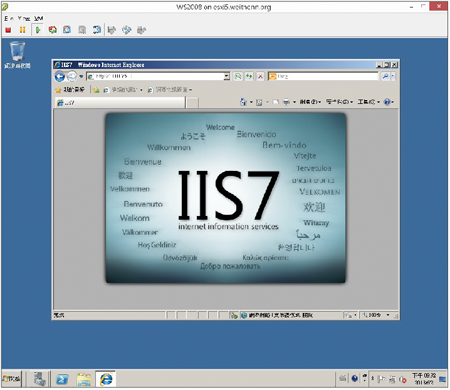
Task: Click the 100% zoom level button
Action: click(371, 315)
